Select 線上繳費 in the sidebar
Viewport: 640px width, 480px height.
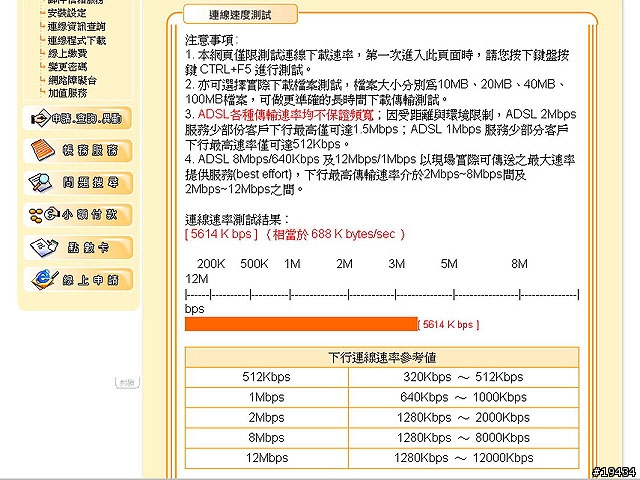(67, 53)
